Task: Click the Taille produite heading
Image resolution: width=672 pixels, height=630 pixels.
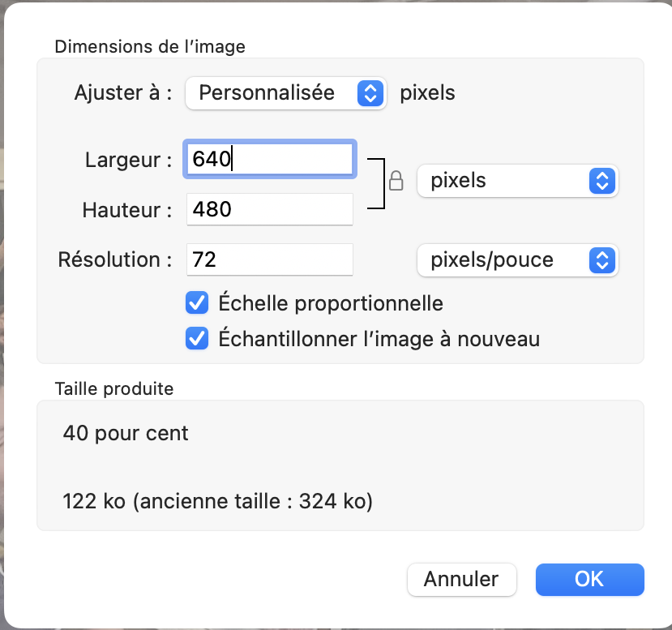Action: click(113, 388)
